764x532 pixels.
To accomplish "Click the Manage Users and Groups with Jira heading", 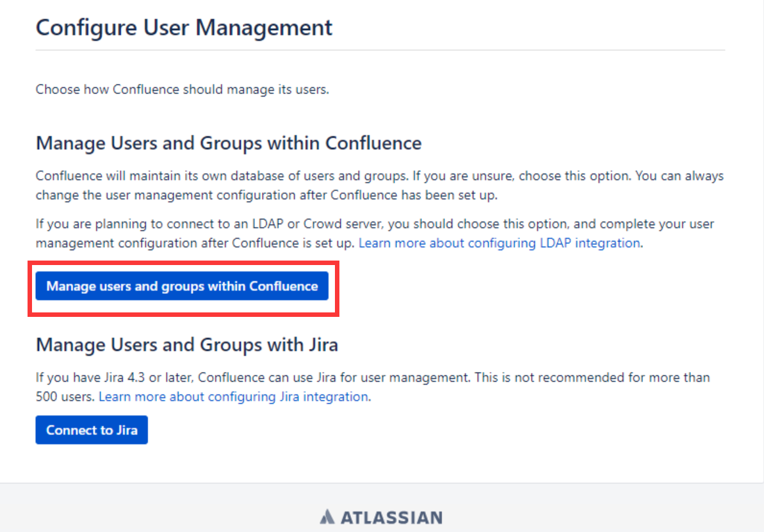I will point(187,345).
